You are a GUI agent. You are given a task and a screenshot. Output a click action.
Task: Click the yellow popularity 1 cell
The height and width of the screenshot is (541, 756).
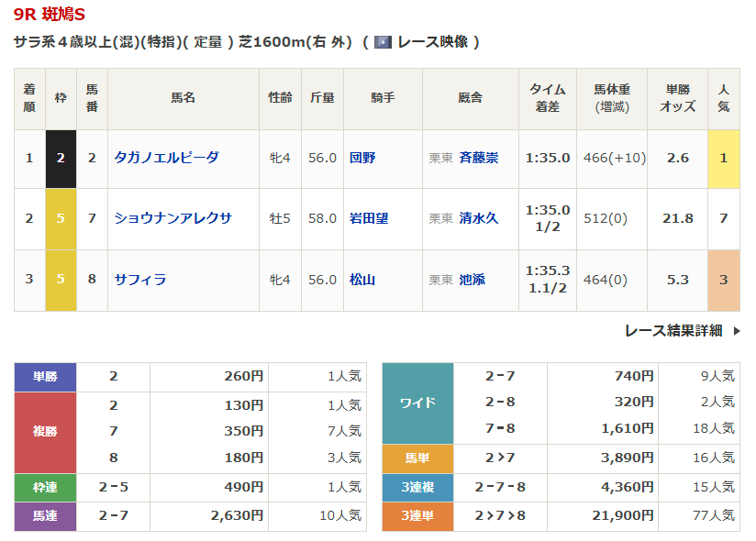[x=723, y=158]
